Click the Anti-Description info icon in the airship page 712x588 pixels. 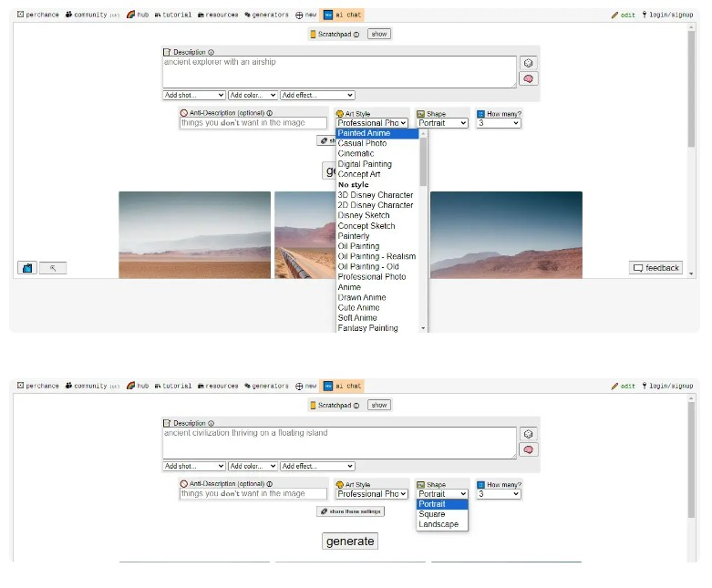(x=269, y=113)
